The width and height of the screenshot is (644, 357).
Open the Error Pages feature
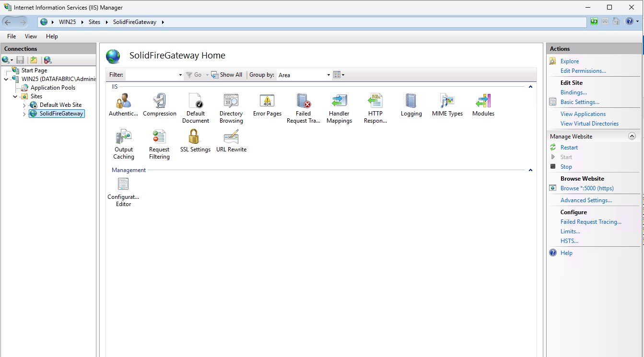click(267, 105)
